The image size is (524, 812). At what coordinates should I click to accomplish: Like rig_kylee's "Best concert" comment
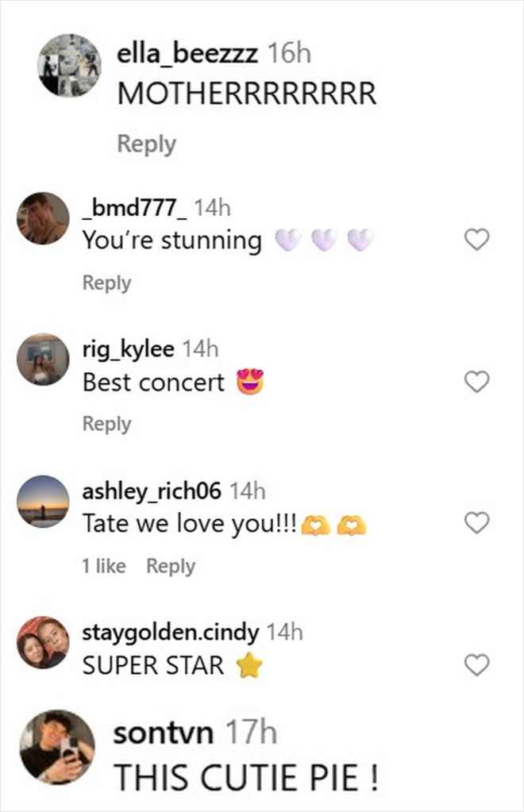click(476, 382)
